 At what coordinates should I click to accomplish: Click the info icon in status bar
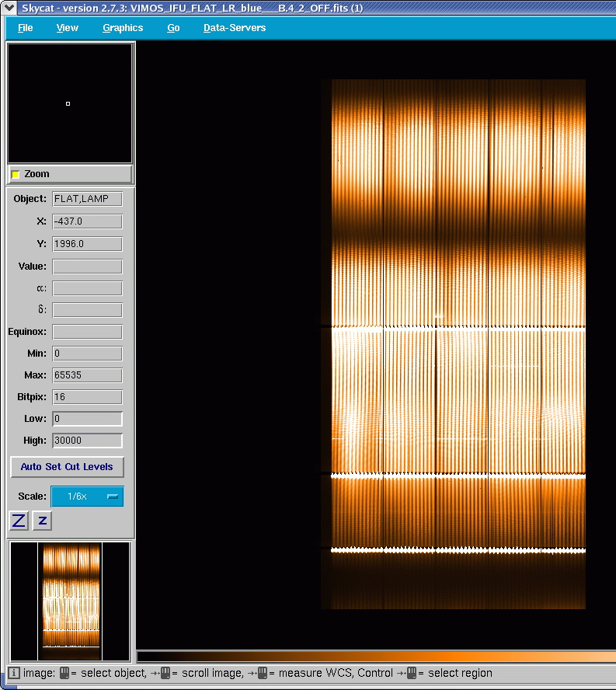14,673
